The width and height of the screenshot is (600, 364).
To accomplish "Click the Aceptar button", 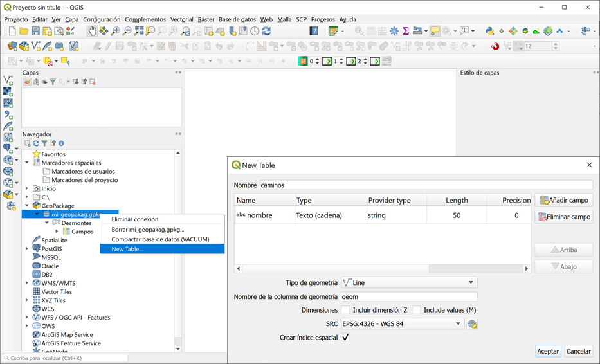I will pyautogui.click(x=548, y=351).
